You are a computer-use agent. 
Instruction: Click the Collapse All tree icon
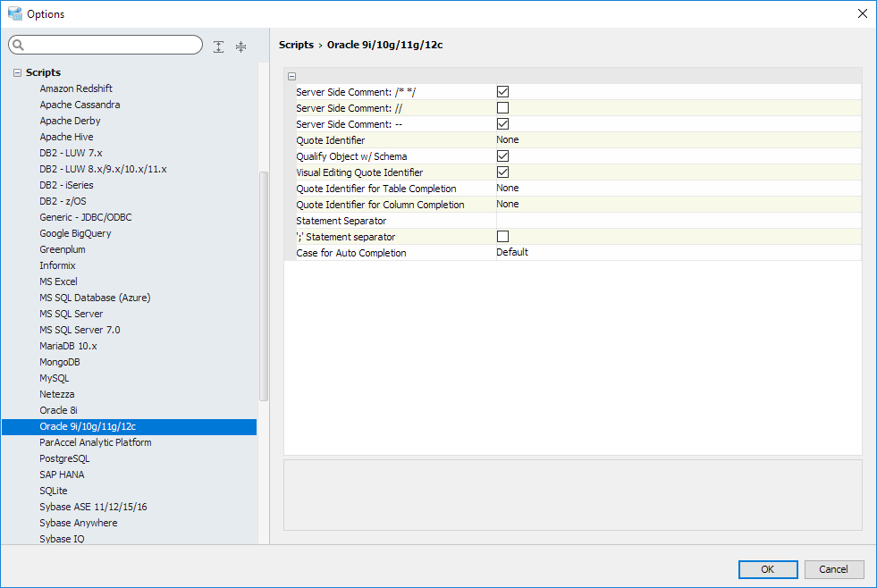[240, 46]
